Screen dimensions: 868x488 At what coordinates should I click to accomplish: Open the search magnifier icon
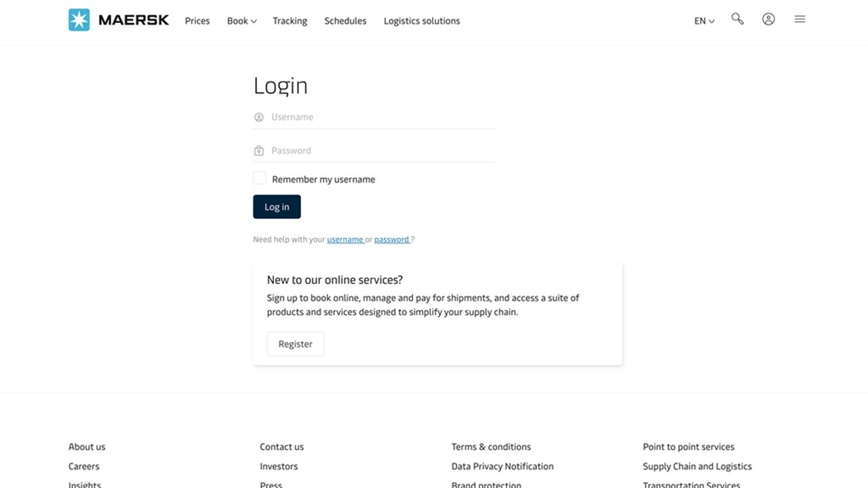(737, 19)
